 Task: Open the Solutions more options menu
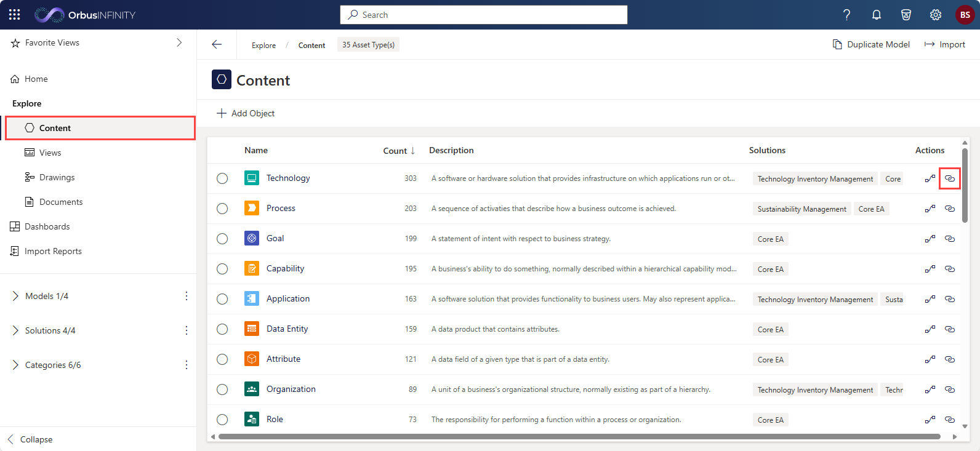coord(187,330)
